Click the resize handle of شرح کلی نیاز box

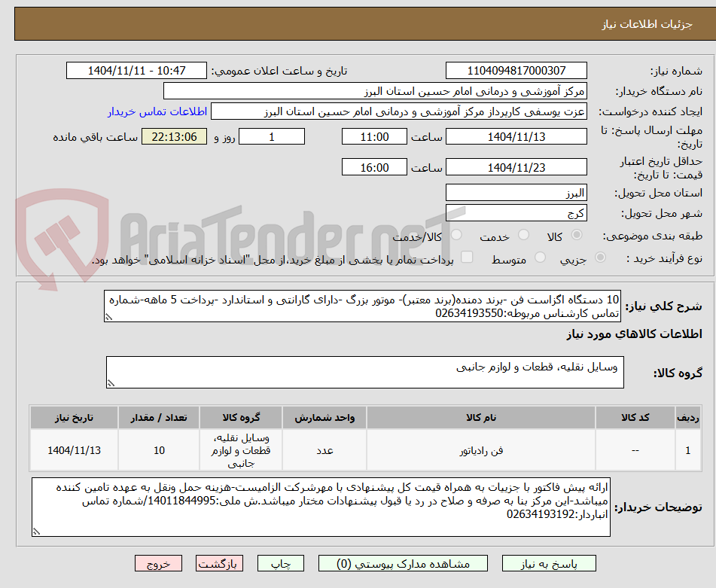(108, 317)
